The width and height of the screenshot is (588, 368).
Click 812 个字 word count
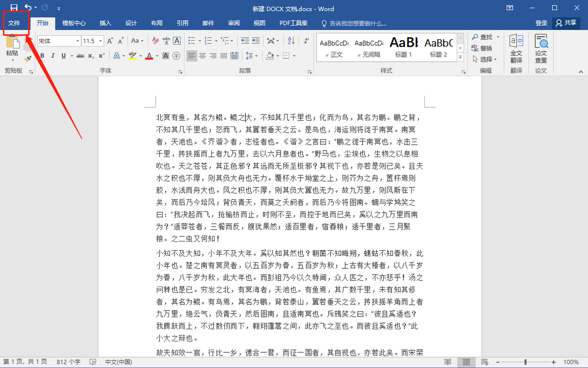[x=68, y=362]
